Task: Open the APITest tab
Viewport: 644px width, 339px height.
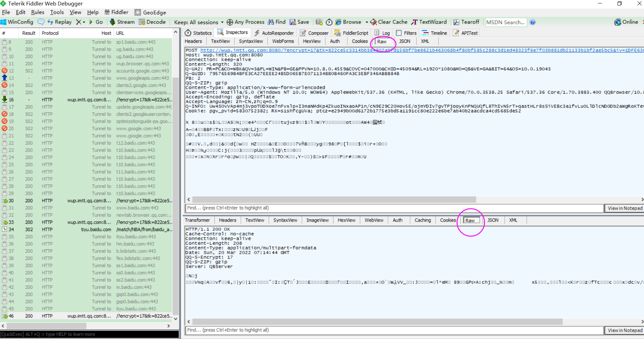Action: [466, 33]
